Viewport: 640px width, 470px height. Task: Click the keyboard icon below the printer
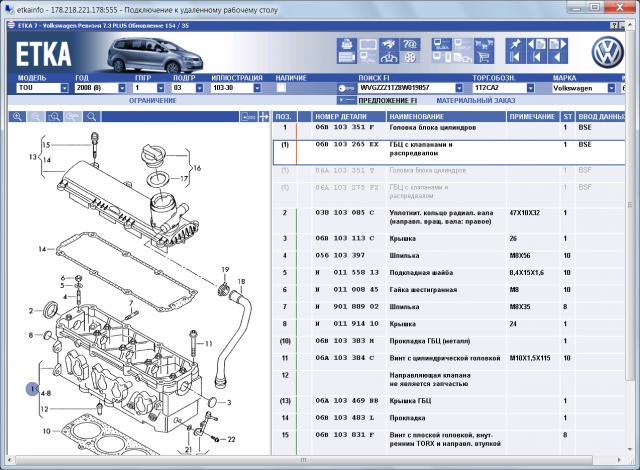pos(347,57)
